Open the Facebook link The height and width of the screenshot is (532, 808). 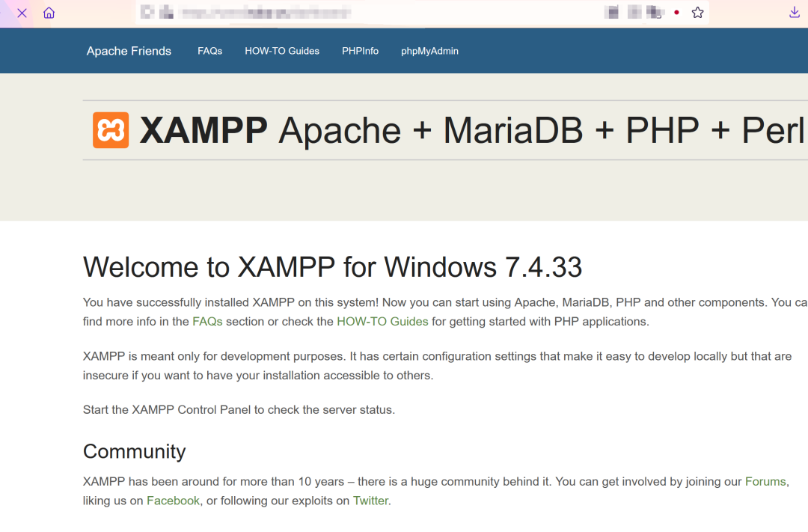(x=173, y=501)
